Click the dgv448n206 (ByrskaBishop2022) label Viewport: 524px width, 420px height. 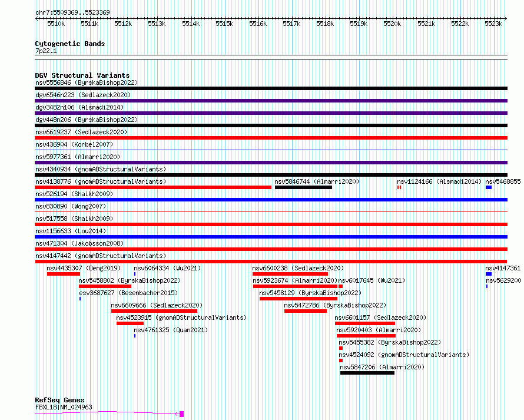click(x=87, y=120)
